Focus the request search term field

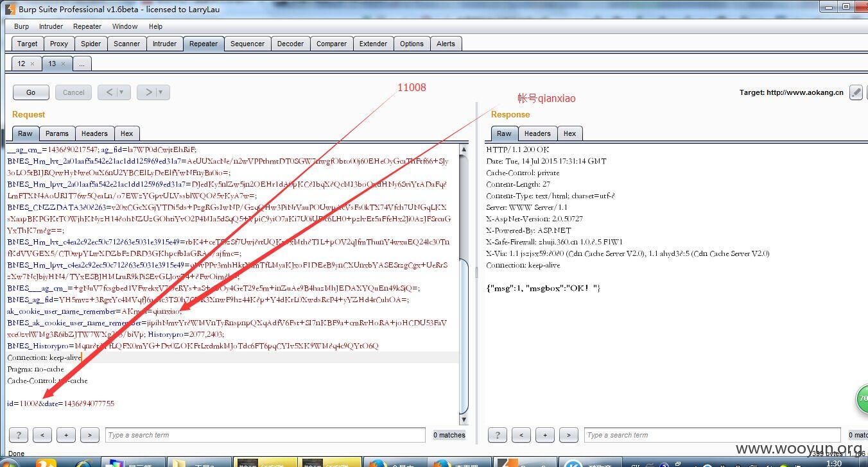point(265,435)
